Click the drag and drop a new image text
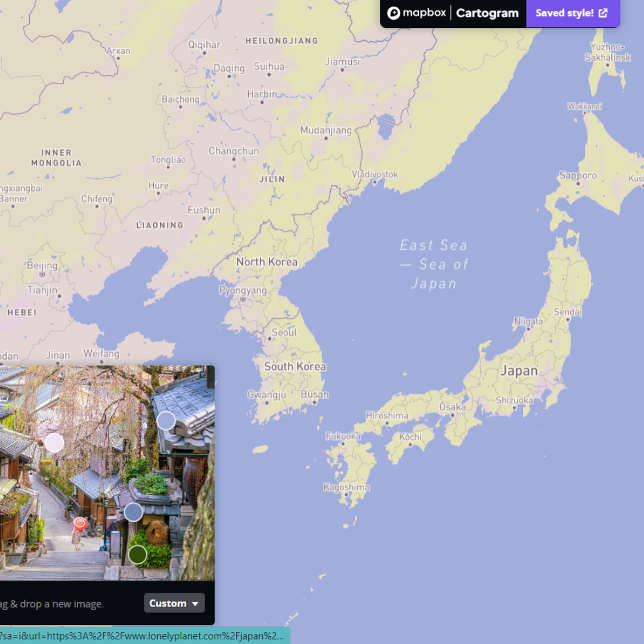The width and height of the screenshot is (644, 644). coord(54,603)
